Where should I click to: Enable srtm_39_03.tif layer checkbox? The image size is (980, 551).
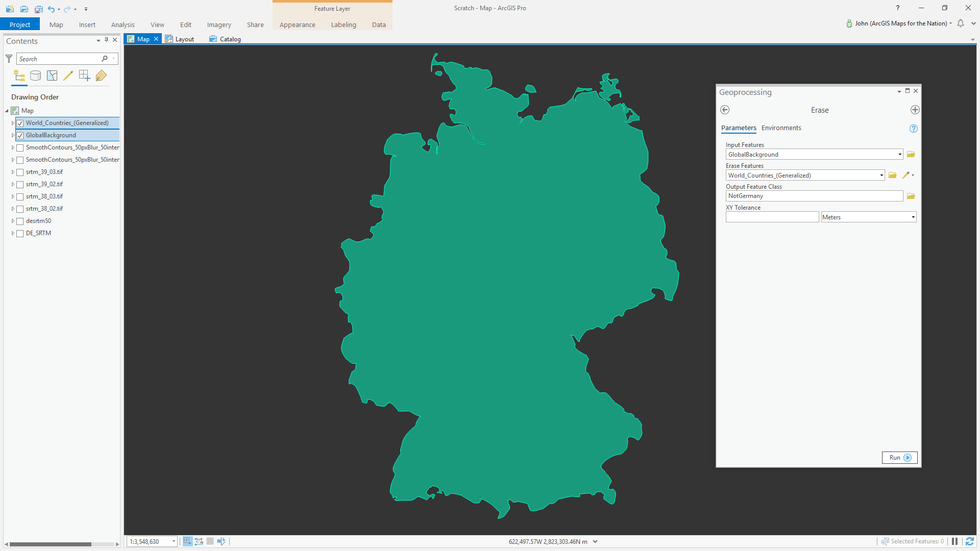20,172
